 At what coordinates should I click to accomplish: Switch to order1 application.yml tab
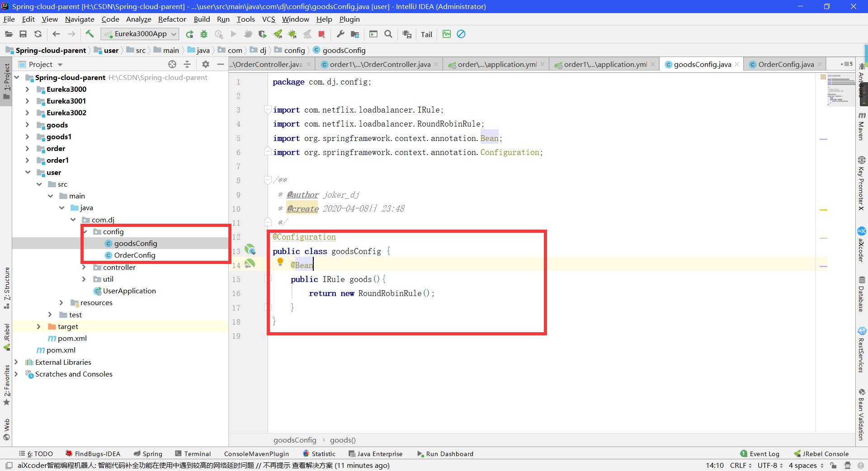pyautogui.click(x=605, y=64)
